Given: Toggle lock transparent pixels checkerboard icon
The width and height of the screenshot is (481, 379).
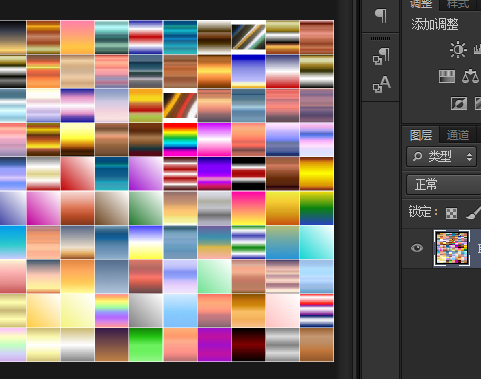Looking at the screenshot, I should [x=451, y=213].
